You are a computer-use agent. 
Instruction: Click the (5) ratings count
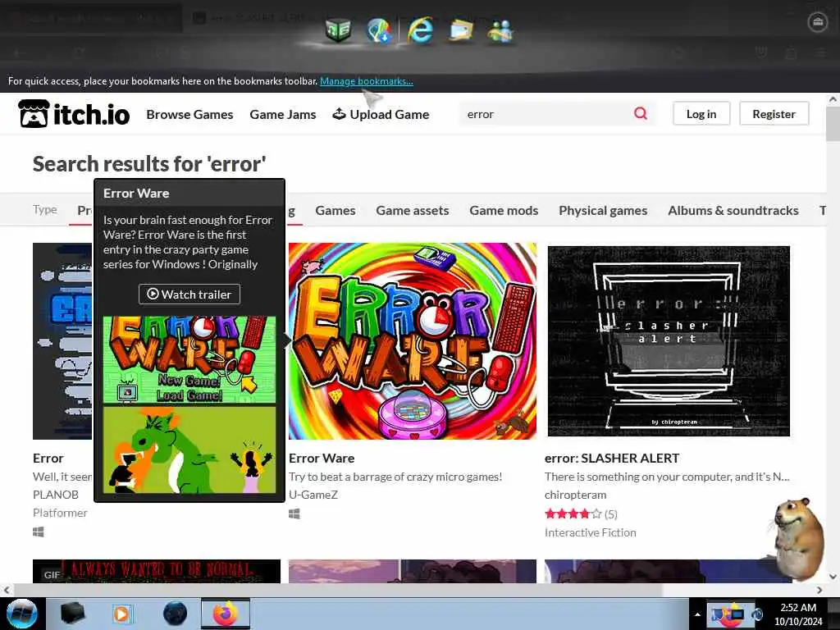pos(610,514)
